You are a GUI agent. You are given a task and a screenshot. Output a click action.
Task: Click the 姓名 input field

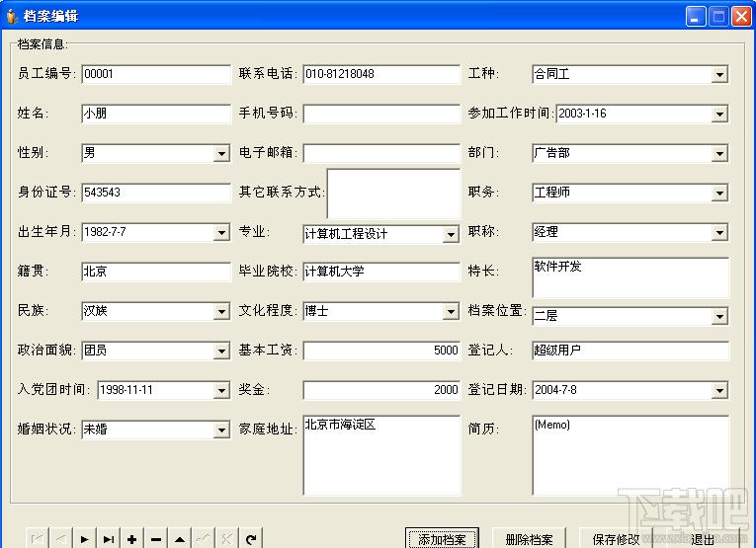[156, 114]
